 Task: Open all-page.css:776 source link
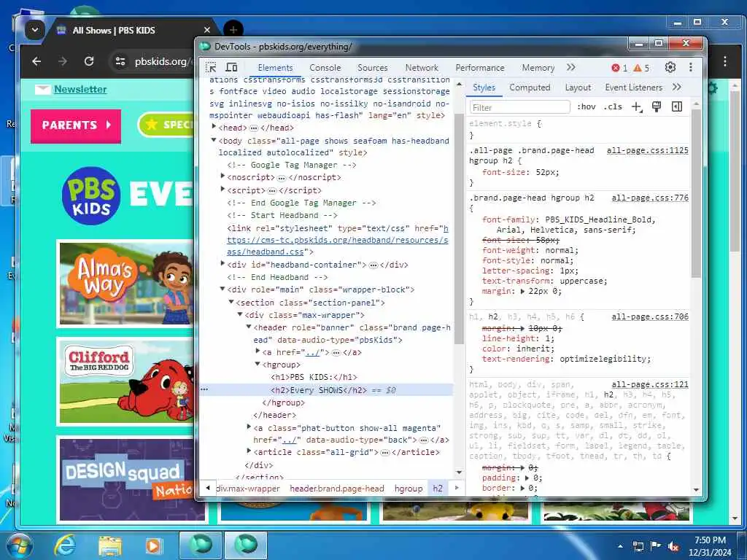650,198
